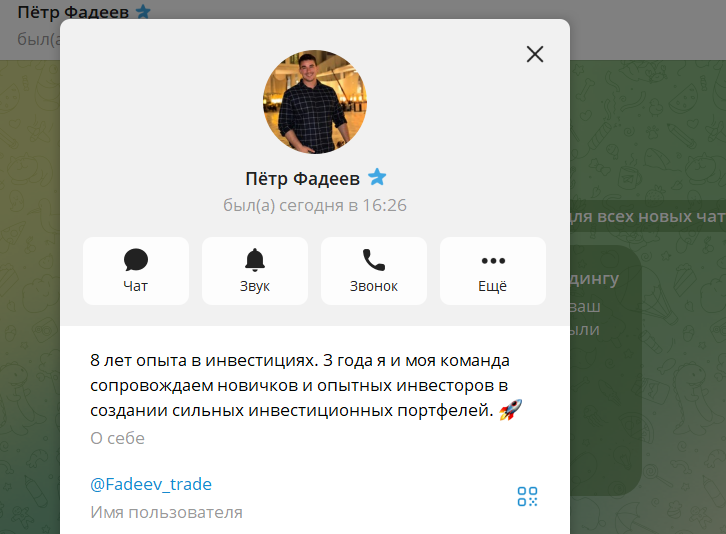Click the premium star beside the popup name

point(377,177)
